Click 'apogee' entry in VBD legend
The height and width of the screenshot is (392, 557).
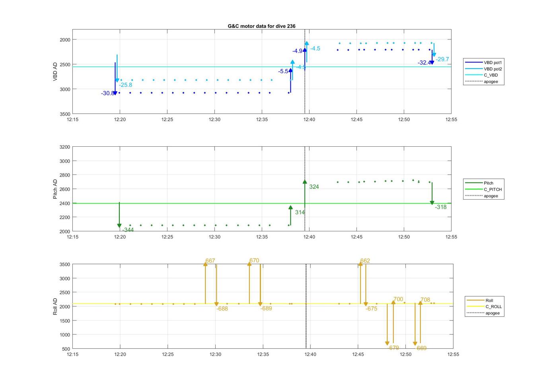point(481,82)
